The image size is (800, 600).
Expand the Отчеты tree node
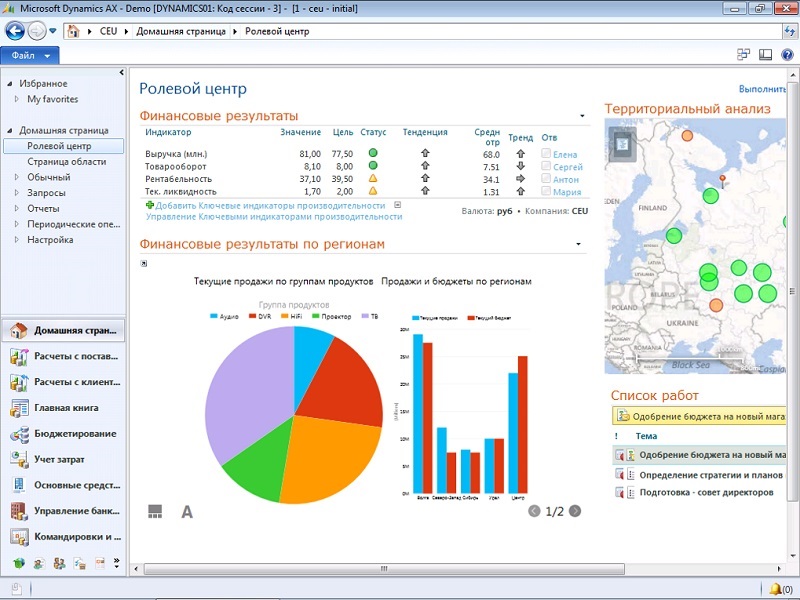click(x=16, y=209)
